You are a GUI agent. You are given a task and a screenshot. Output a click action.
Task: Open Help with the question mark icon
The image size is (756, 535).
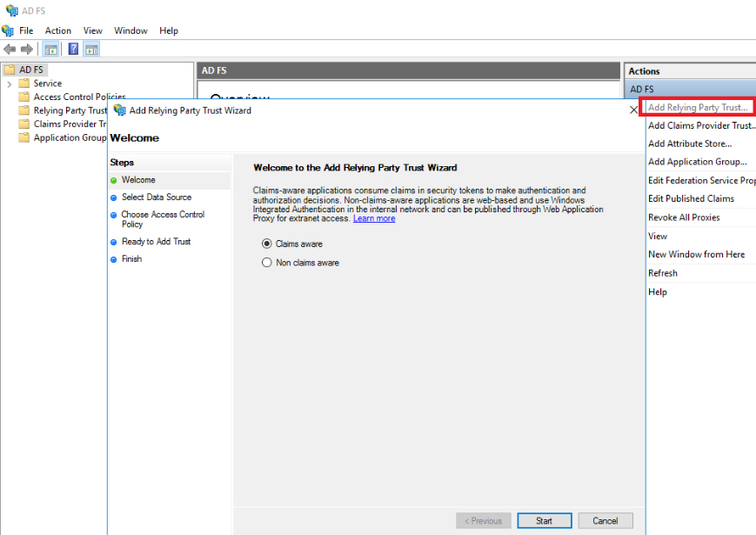coord(74,50)
